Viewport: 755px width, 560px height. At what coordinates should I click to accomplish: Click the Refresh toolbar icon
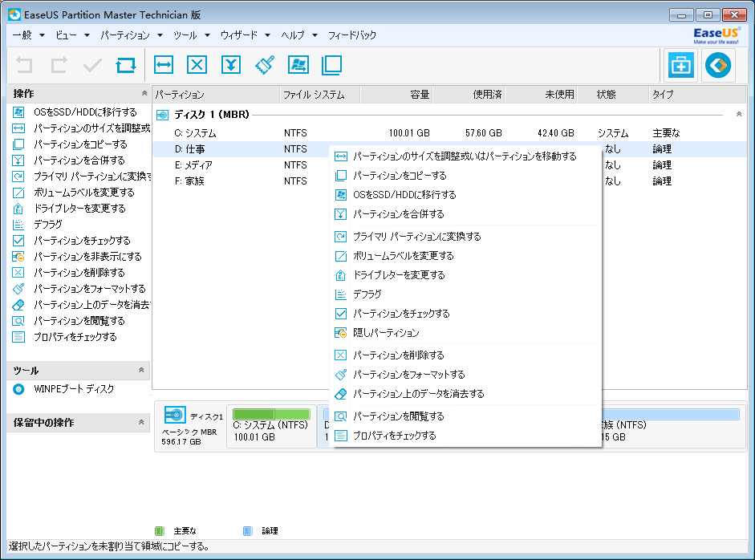(x=126, y=65)
